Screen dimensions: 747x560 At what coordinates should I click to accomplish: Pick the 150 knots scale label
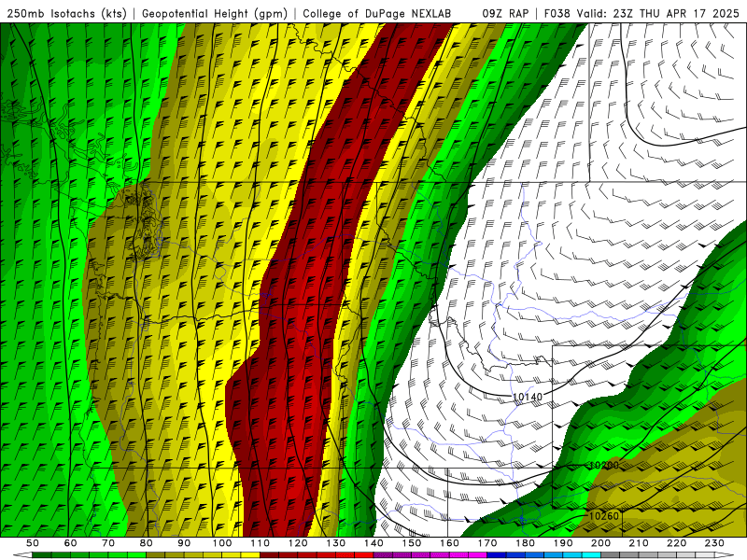(412, 543)
